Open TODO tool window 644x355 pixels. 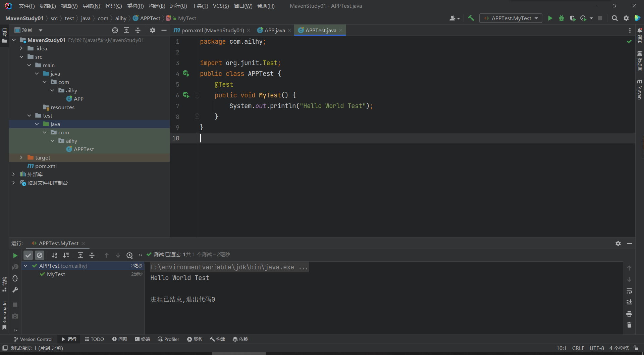(x=94, y=339)
